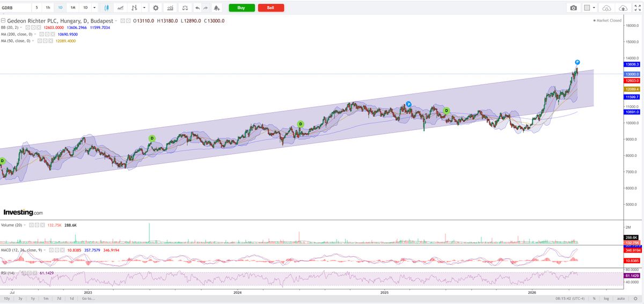Take a chart snapshot with camera icon
Screen dimensions: 644x304
[x=574, y=8]
